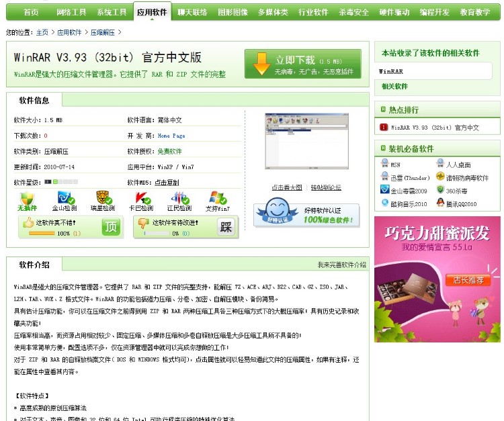Open the 腾讯QQ2010 text link
This screenshot has width=504, height=421.
click(x=461, y=204)
